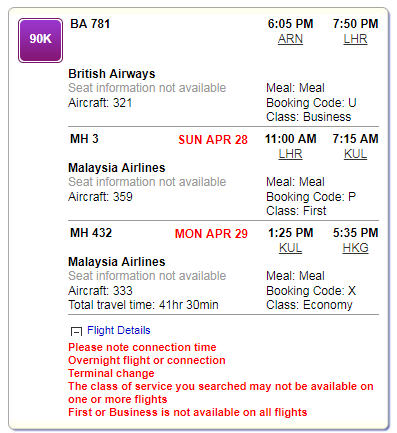The width and height of the screenshot is (397, 433).
Task: Select the purple 90K award button
Action: point(40,40)
